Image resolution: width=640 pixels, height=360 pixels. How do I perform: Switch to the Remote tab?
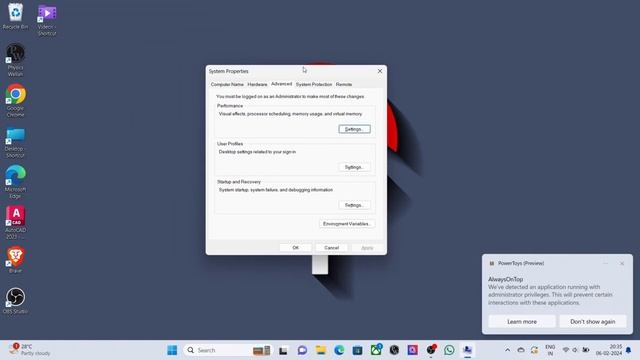(x=344, y=84)
